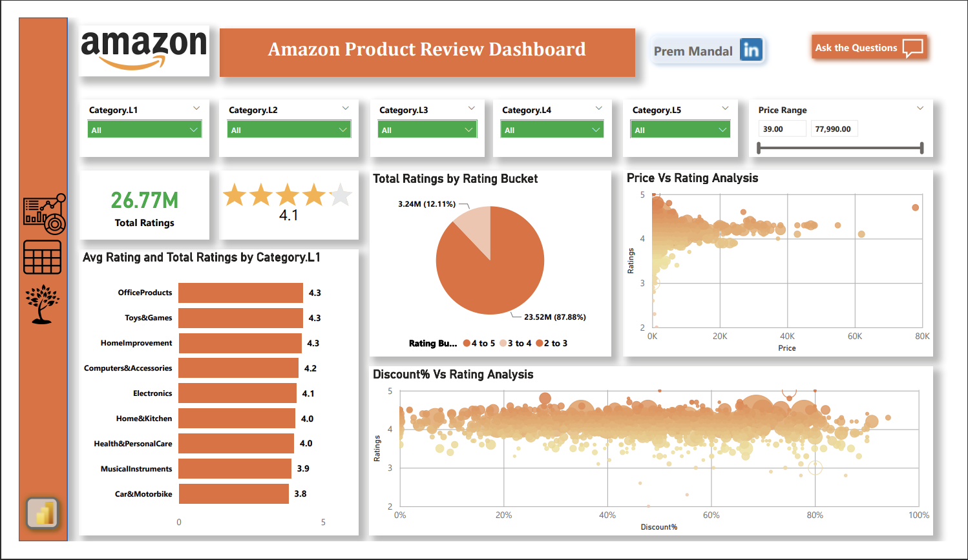Open the Category.L2 All dropdown

pyautogui.click(x=289, y=130)
